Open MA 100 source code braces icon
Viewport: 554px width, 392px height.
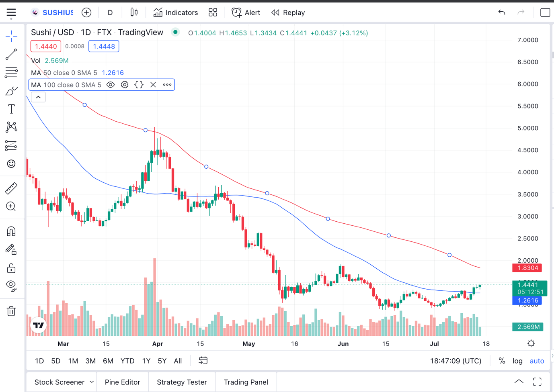[x=139, y=85]
